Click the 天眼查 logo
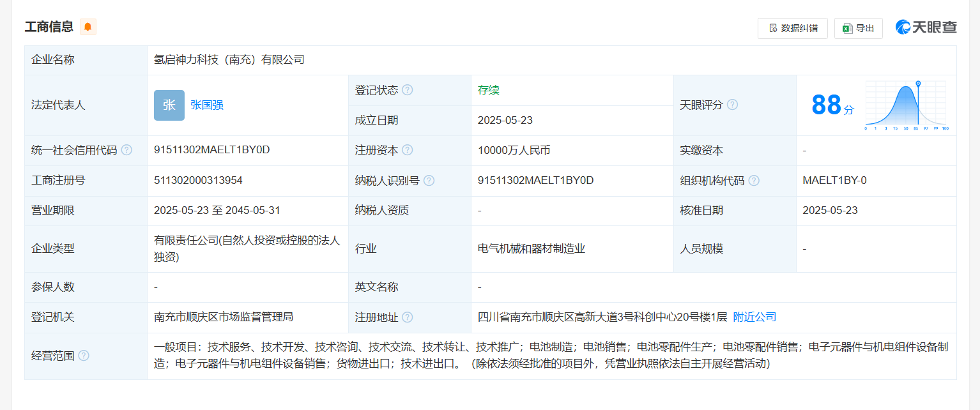The width and height of the screenshot is (980, 410). pyautogui.click(x=926, y=27)
